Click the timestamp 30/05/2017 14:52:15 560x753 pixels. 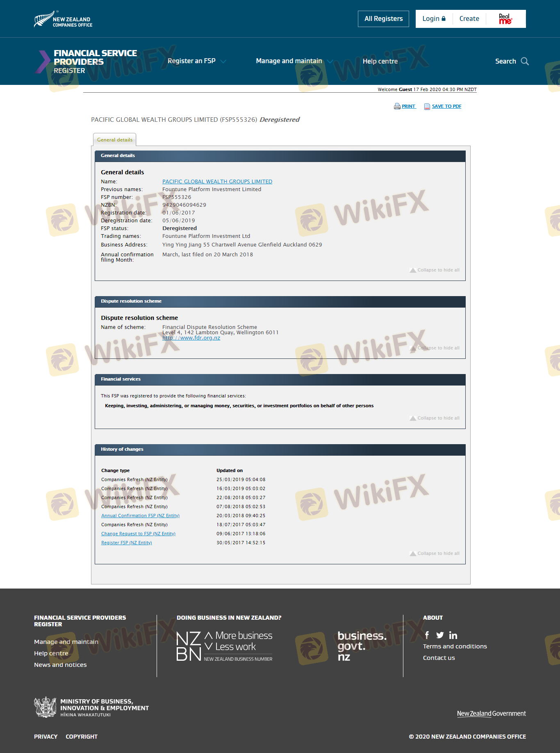point(241,543)
